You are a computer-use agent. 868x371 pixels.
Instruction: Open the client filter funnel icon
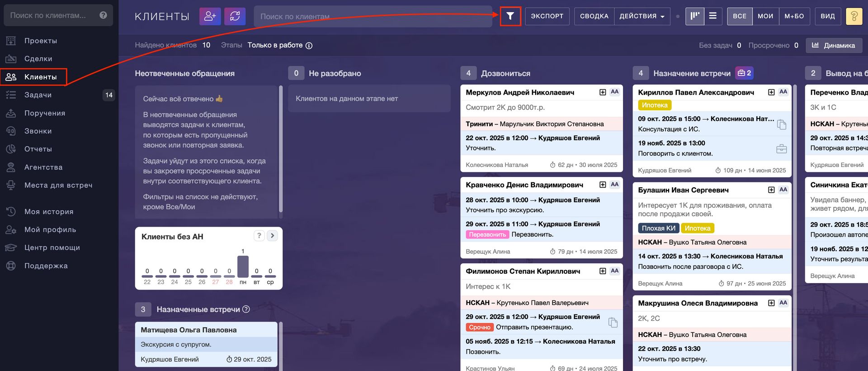[x=510, y=16]
